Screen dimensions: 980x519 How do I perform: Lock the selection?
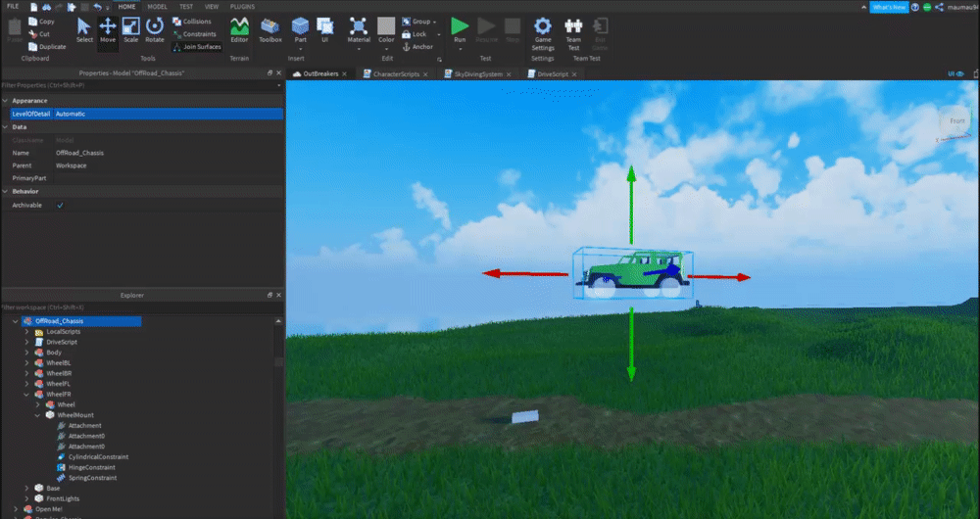coord(415,34)
